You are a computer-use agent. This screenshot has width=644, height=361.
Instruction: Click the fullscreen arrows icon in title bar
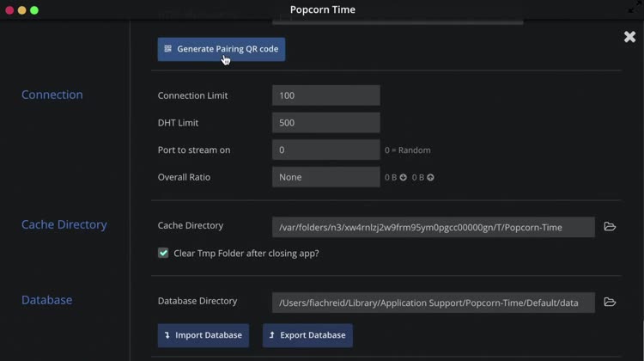coord(635,6)
